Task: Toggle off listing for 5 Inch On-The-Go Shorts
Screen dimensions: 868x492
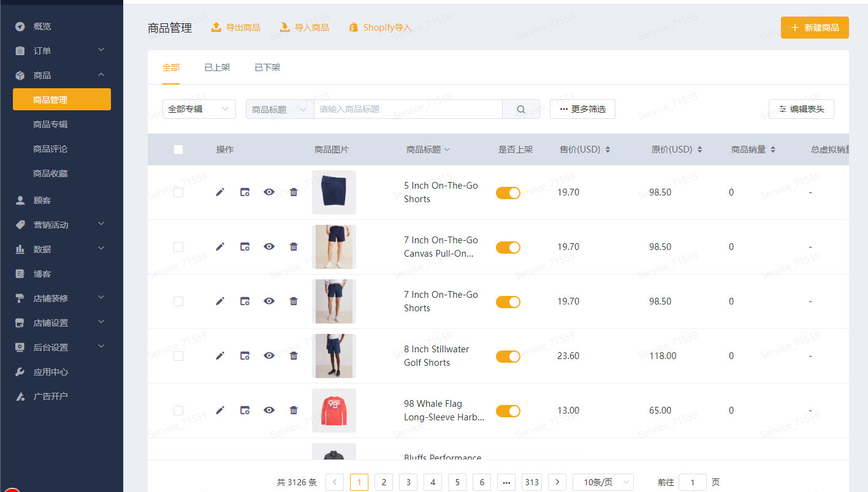Action: coord(508,193)
